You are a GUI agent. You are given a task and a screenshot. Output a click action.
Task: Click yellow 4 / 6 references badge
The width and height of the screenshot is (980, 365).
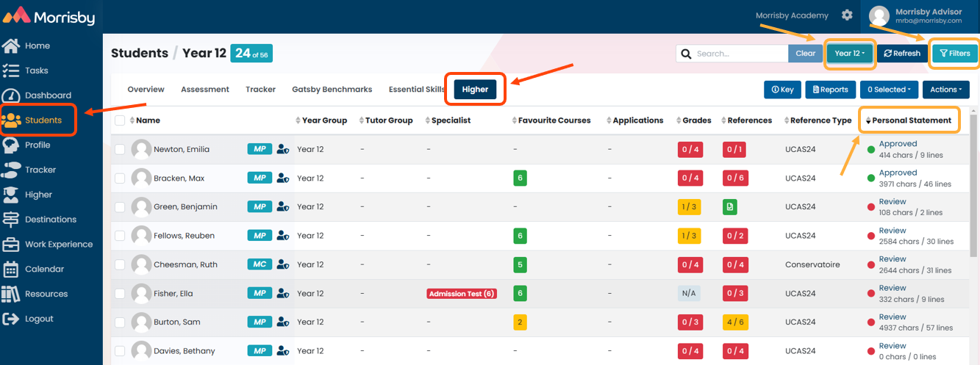point(735,322)
